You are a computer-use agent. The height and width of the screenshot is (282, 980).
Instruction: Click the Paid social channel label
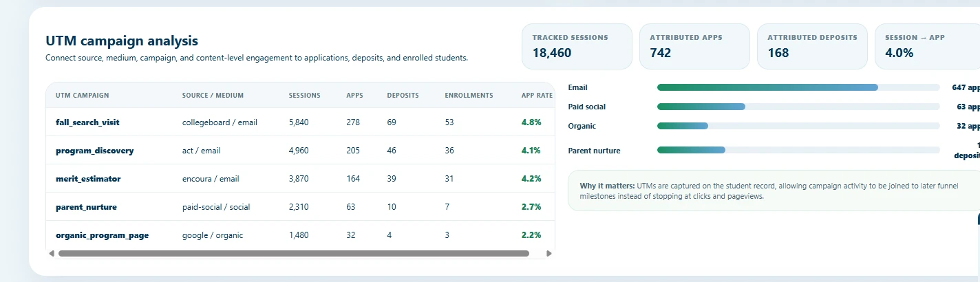point(587,107)
